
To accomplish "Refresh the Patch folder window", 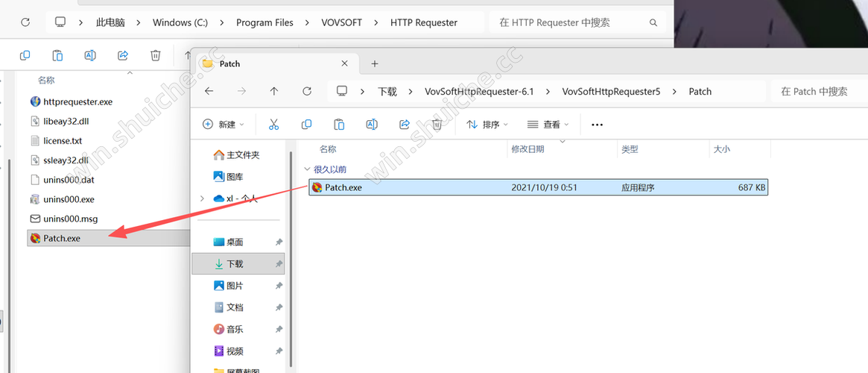I will (307, 92).
